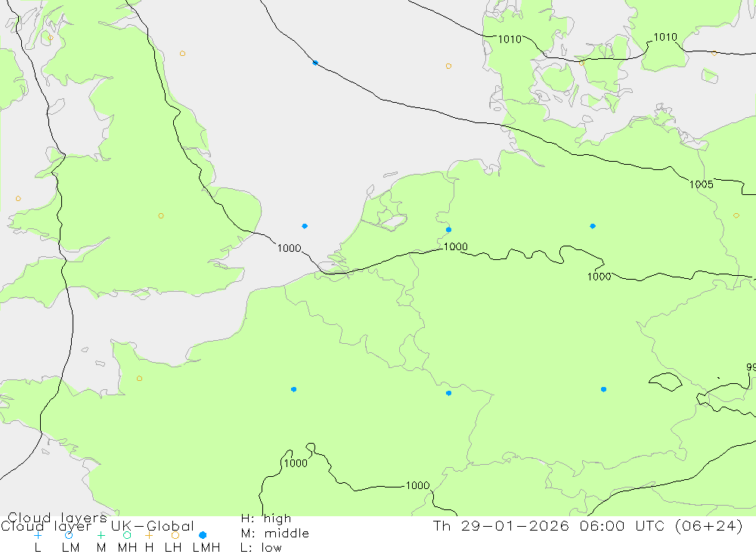Click the 'L: low' legend text

pos(260,548)
